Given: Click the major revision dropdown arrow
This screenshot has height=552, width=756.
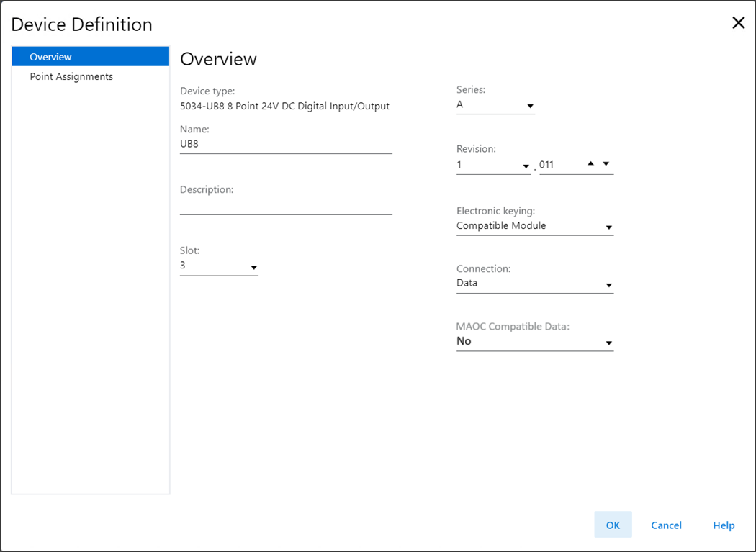Looking at the screenshot, I should pyautogui.click(x=526, y=166).
